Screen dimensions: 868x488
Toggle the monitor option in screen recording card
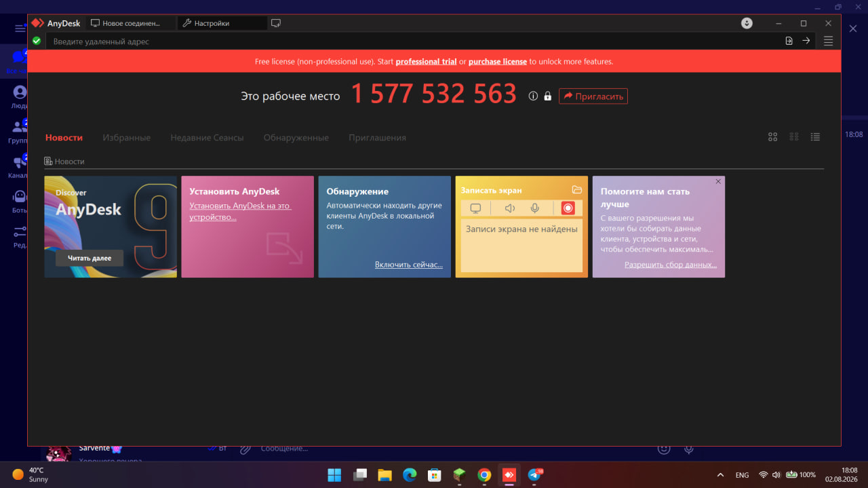pos(475,208)
